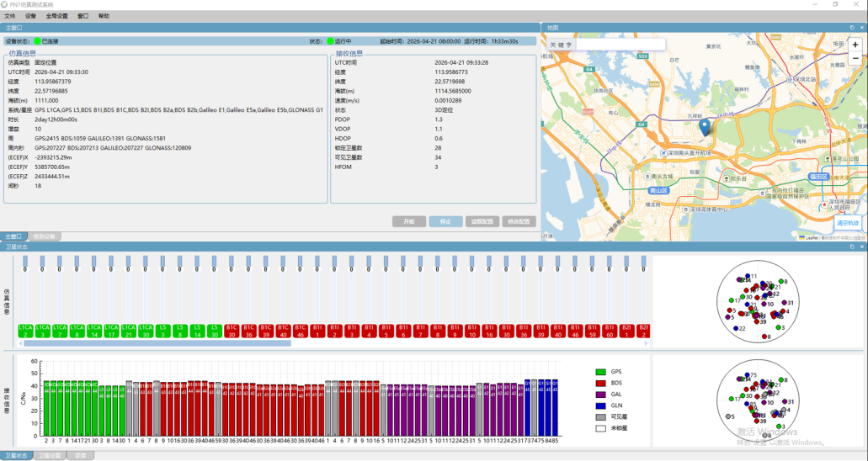
Task: Click the green 已连接 device status indicator
Action: tap(37, 41)
